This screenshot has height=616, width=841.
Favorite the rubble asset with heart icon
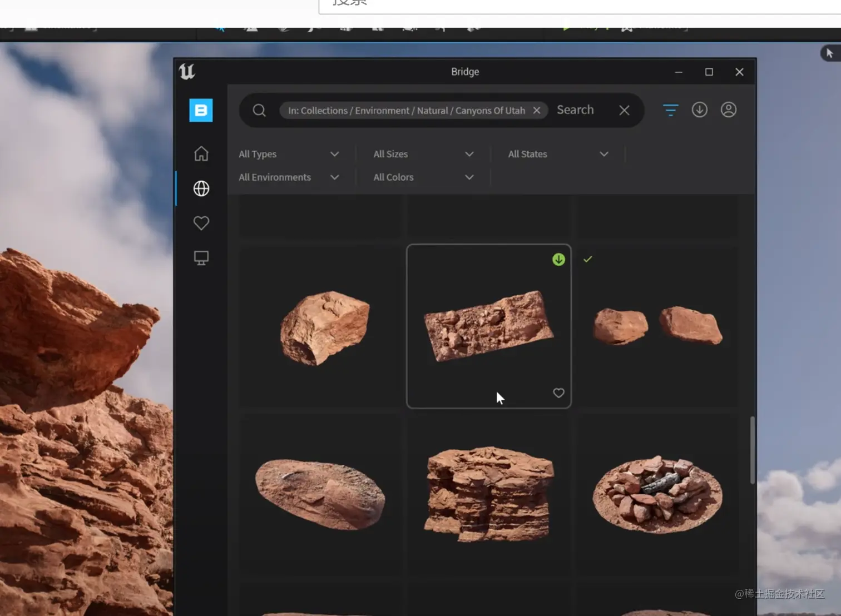click(x=558, y=393)
